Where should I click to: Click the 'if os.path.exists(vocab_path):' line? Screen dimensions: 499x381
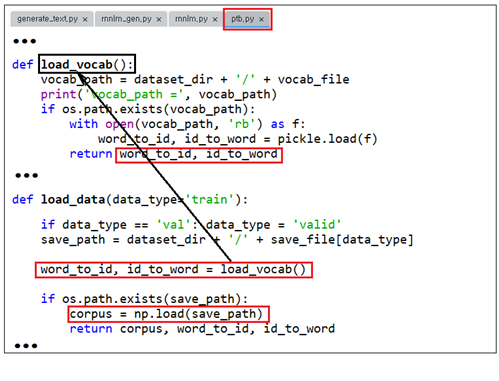point(148,109)
